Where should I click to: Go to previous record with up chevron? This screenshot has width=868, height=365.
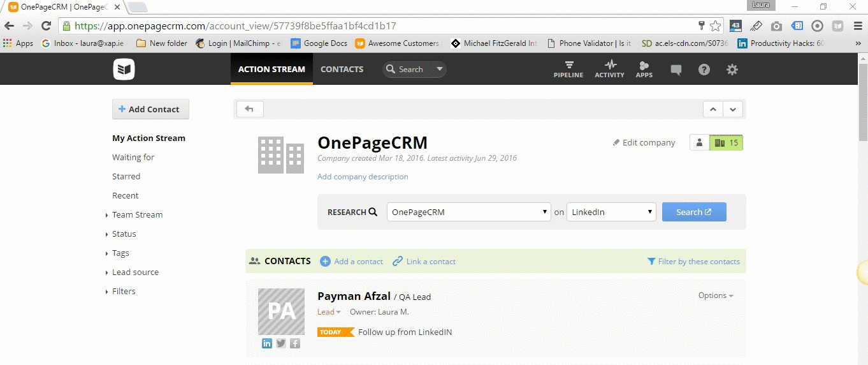[x=713, y=109]
